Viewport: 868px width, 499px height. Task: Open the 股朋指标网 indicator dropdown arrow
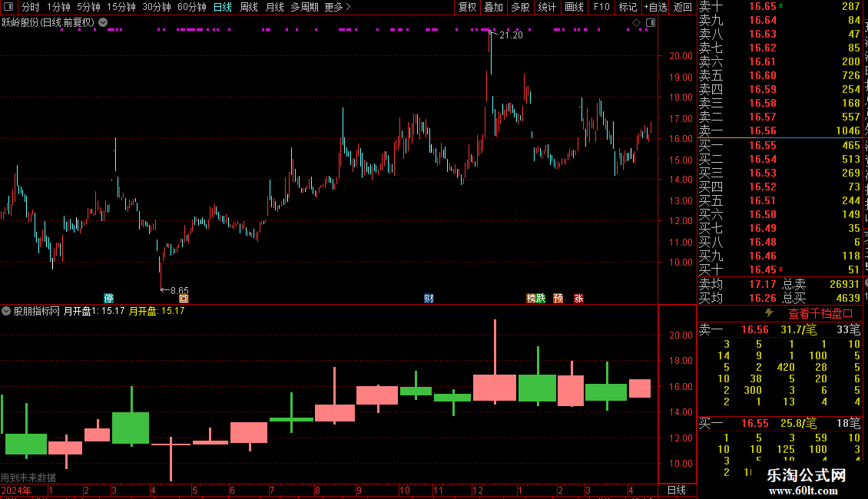(x=6, y=311)
